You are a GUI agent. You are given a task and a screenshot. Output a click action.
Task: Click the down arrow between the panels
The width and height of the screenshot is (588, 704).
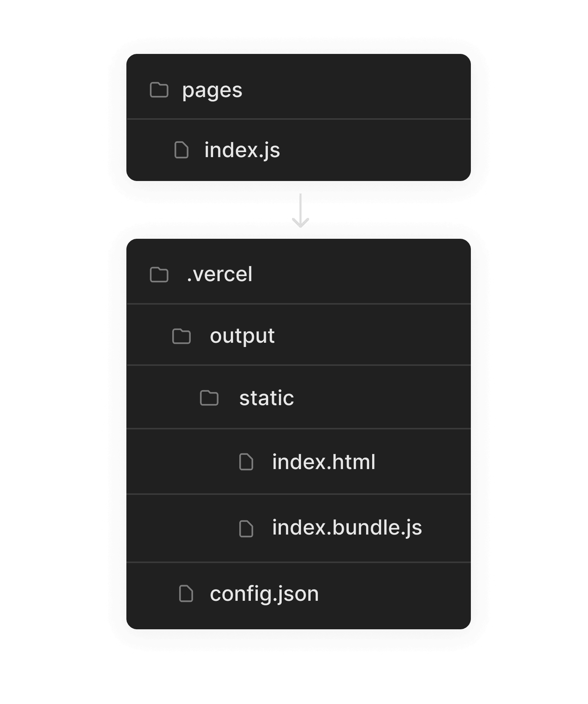pyautogui.click(x=301, y=210)
